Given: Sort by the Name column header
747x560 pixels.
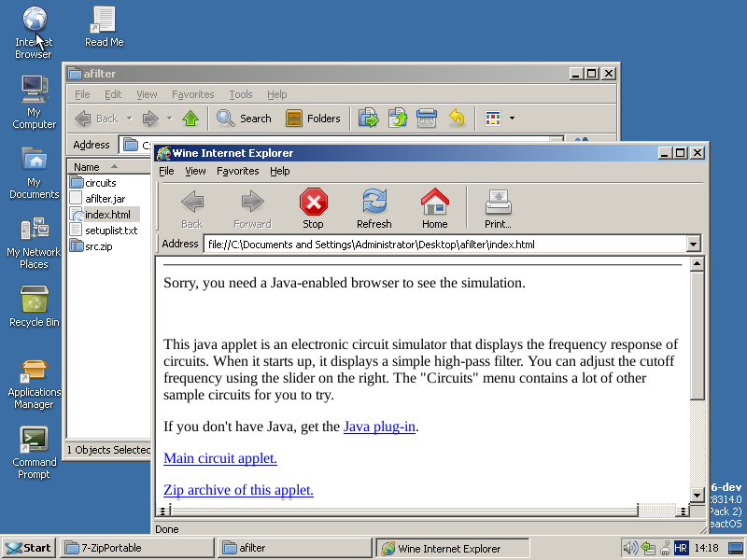Looking at the screenshot, I should click(108, 167).
